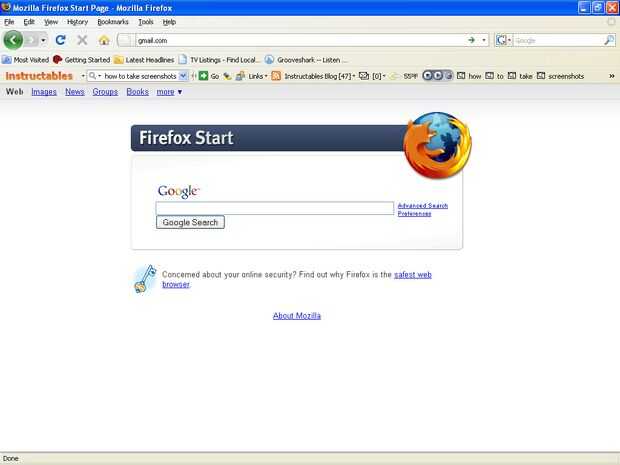Click the highlighter icon after Go
620x465 pixels.
(x=227, y=76)
